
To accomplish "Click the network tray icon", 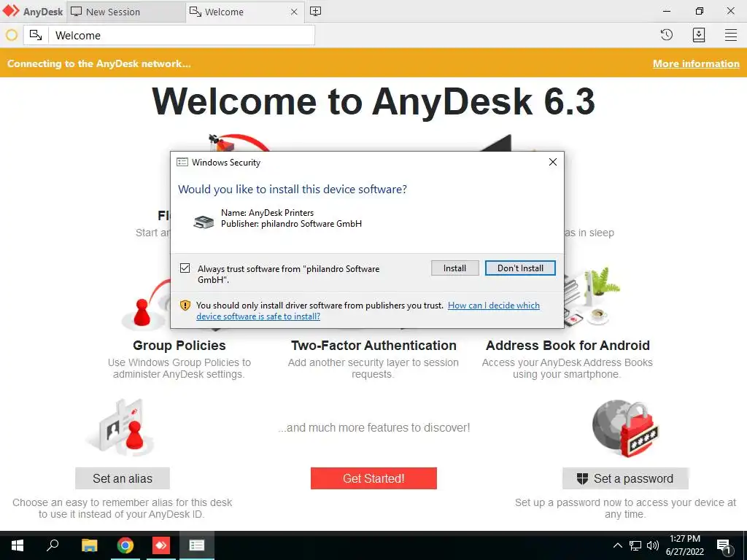I will pos(635,545).
